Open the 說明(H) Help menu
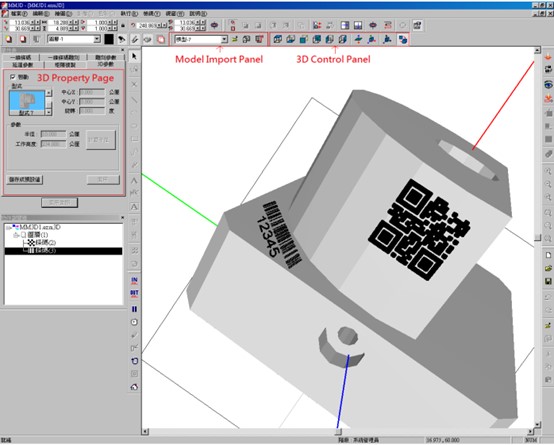Viewport: 554px width, 445px height. pos(198,14)
